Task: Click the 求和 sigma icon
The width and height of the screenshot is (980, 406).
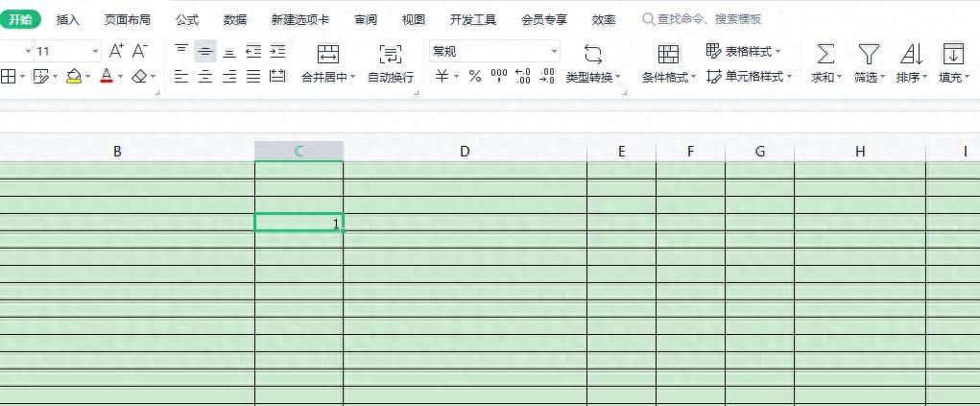Action: point(826,54)
